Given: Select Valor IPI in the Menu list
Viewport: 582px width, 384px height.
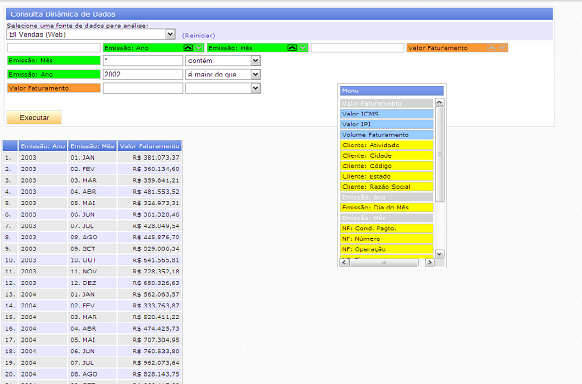Looking at the screenshot, I should click(386, 124).
